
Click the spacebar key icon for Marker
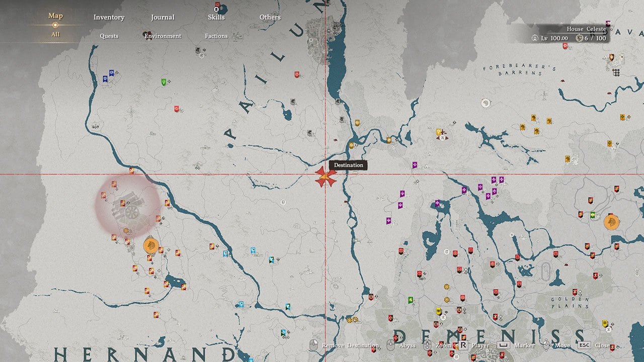tap(504, 346)
